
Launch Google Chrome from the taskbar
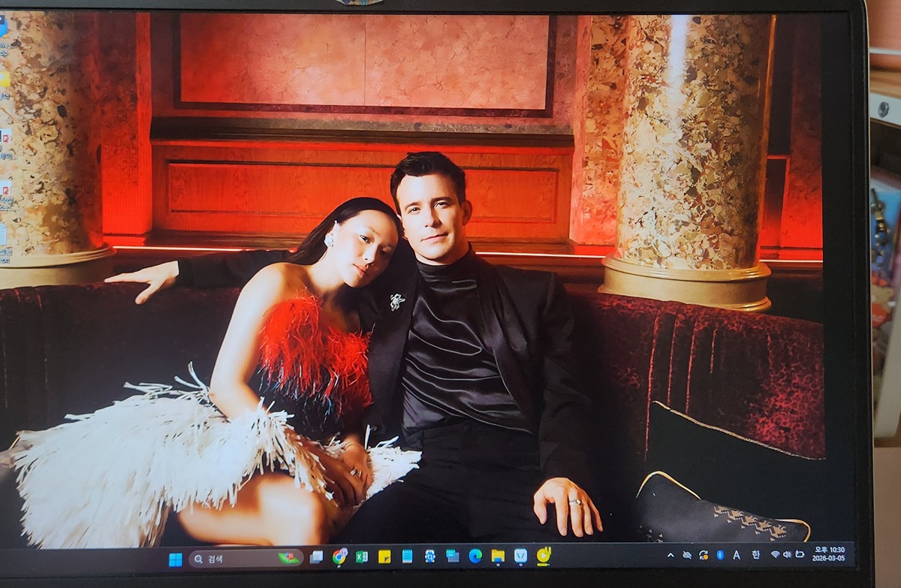(x=339, y=556)
